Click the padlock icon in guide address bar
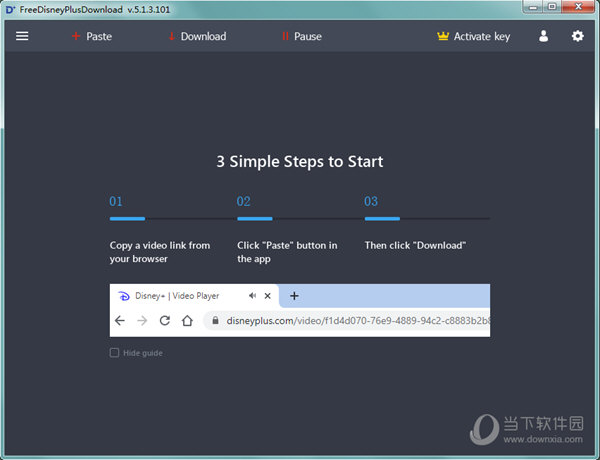Viewport: 600px width, 460px height. [215, 320]
